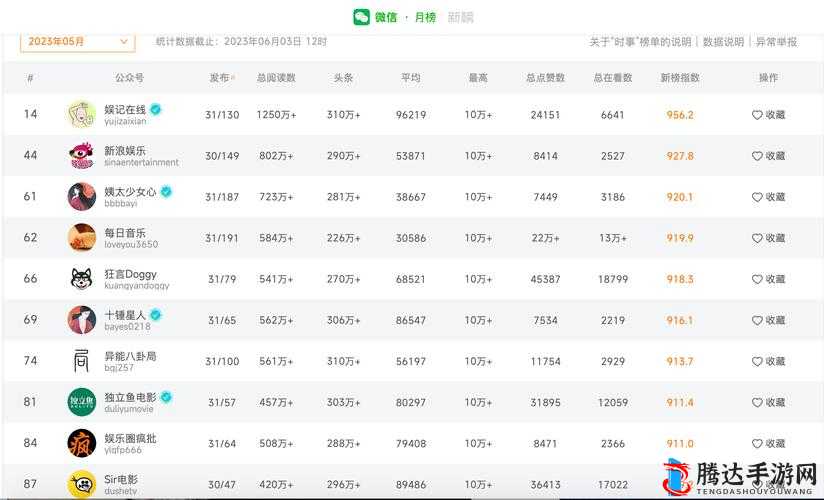
Task: Open the 数据说明 link
Action: (724, 42)
